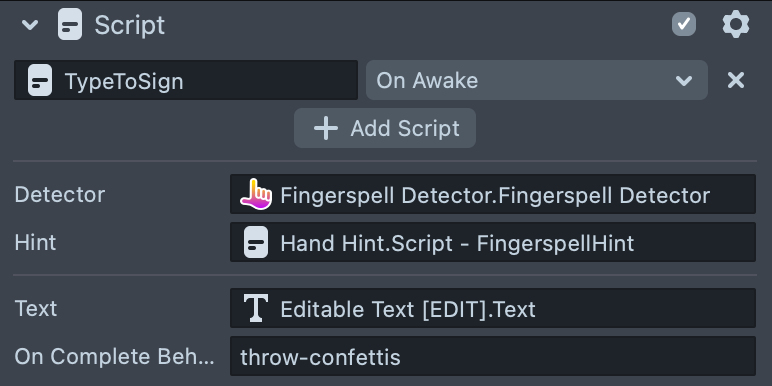Click the Detector reference field
Screen dimensions: 772x386
click(x=493, y=194)
